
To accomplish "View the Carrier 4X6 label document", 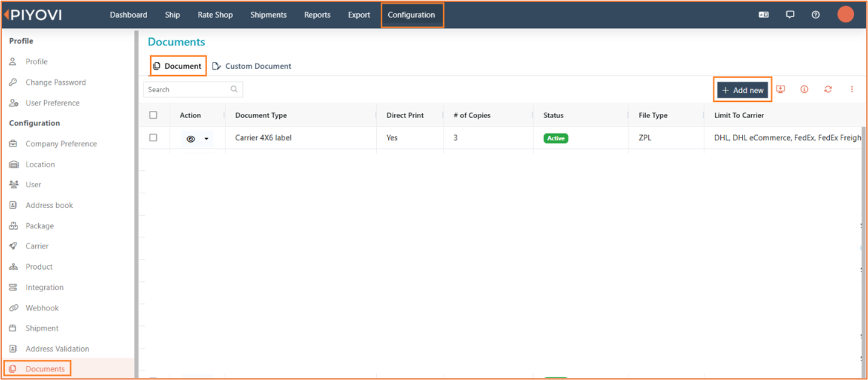I will coord(191,139).
